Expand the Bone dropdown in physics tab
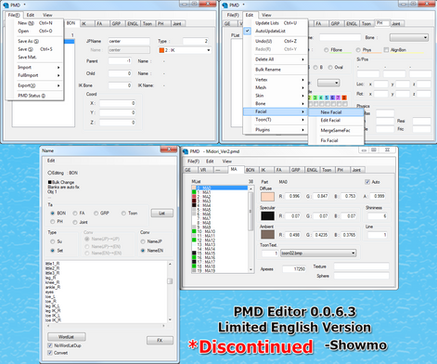This screenshot has width=437, height=364. point(409,37)
